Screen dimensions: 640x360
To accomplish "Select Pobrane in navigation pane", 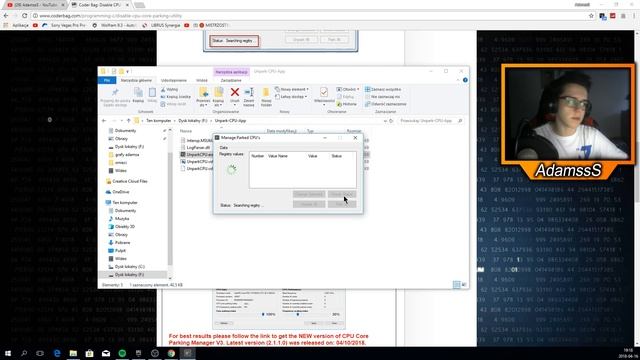I will 119,242.
